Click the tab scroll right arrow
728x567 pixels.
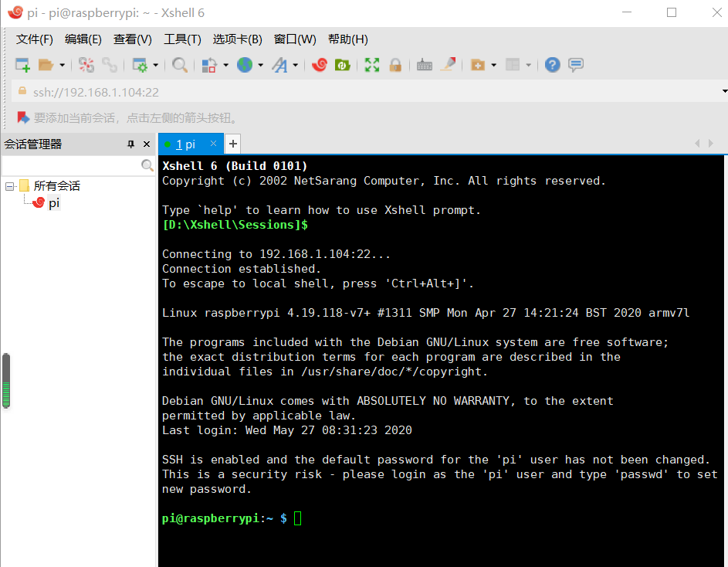[x=711, y=144]
